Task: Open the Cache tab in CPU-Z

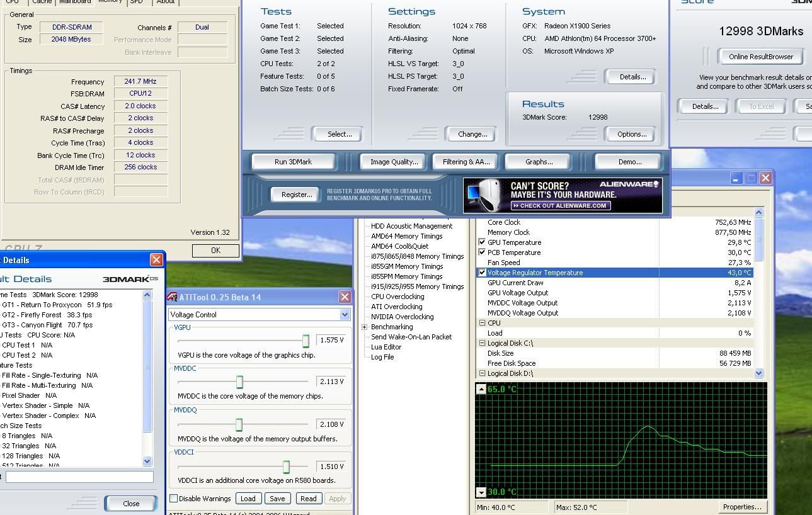Action: pos(42,2)
